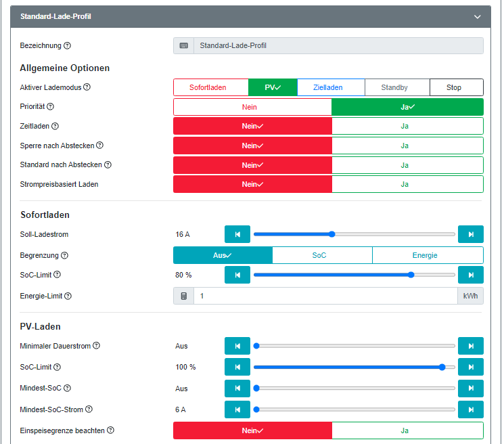The height and width of the screenshot is (444, 504).
Task: Show help for Einspeisegrenze beachten
Action: [x=110, y=430]
